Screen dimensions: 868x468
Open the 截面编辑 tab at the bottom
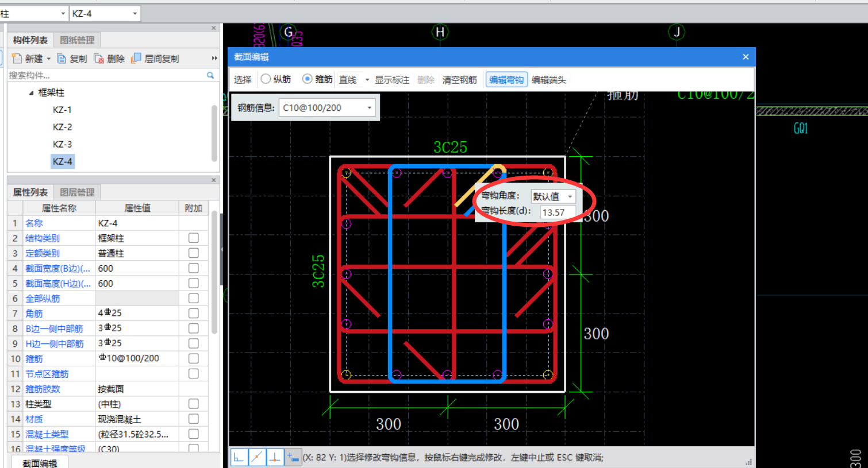pos(40,463)
